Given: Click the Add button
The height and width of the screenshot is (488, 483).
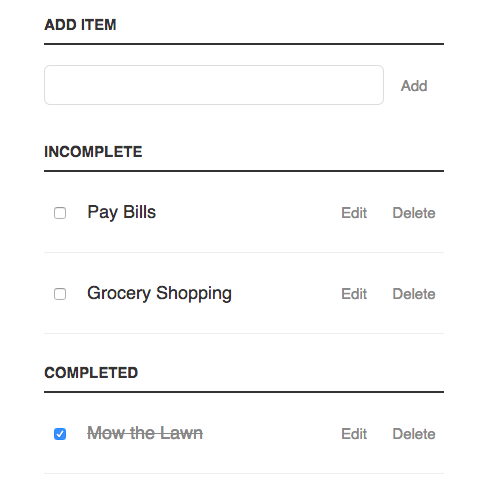Looking at the screenshot, I should (x=414, y=86).
